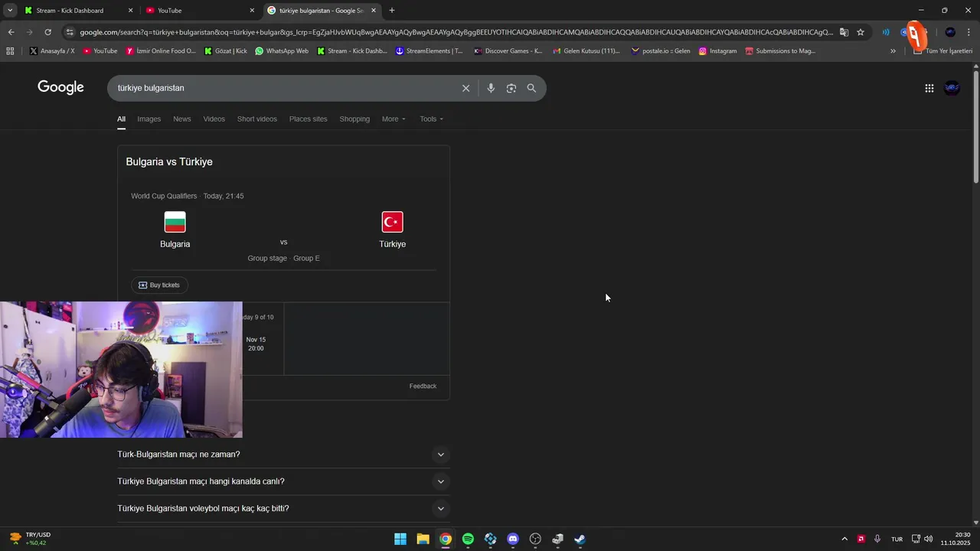
Task: Open the TRY/USD taskbar widget
Action: coord(29,539)
